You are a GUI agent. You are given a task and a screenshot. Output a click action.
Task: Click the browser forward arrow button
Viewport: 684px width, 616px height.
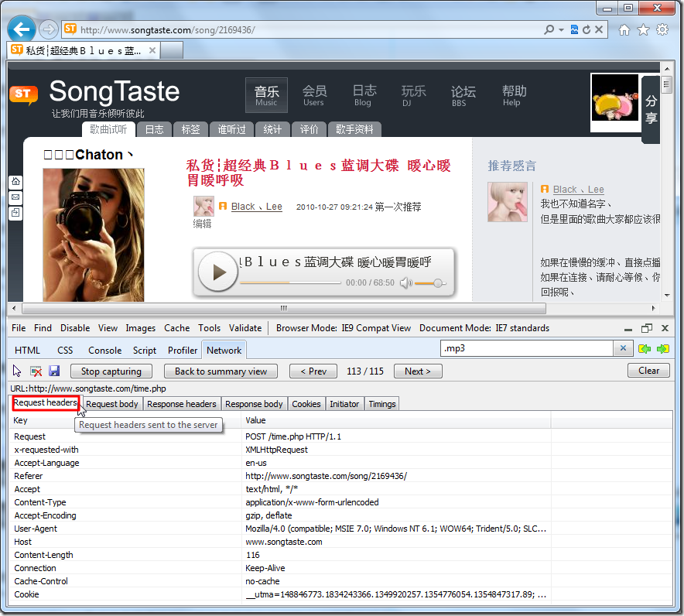click(x=48, y=29)
